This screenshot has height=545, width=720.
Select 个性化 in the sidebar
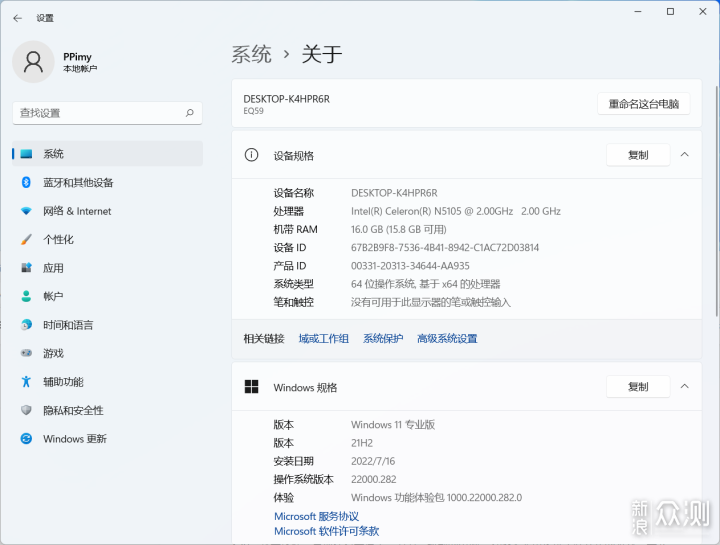(x=107, y=239)
